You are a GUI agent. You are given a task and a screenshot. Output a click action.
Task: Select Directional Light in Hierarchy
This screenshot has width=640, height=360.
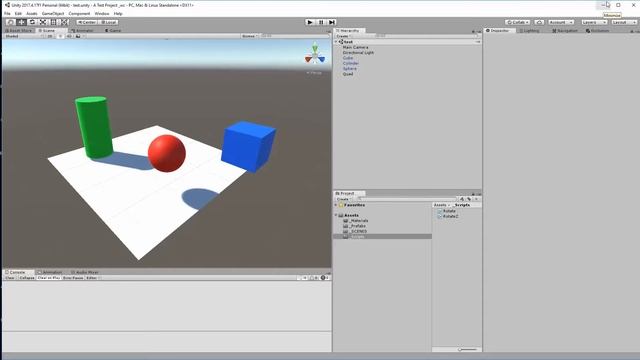[358, 53]
